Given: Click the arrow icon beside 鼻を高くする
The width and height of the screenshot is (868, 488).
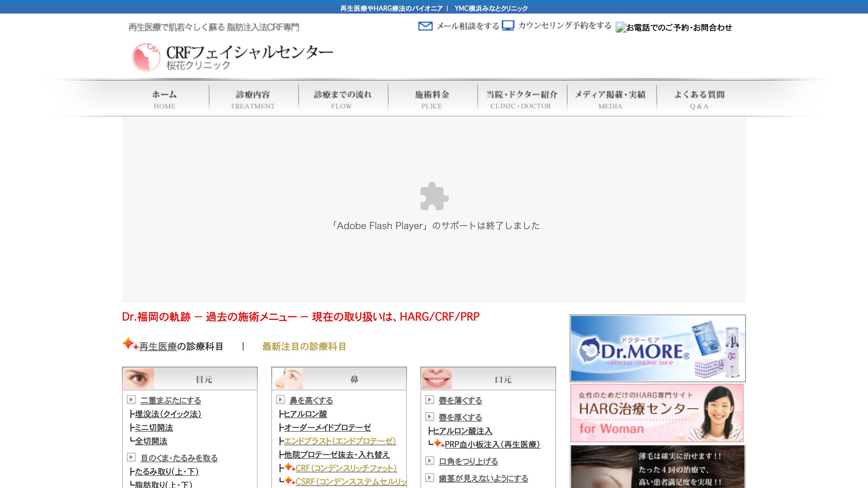Looking at the screenshot, I should click(280, 400).
